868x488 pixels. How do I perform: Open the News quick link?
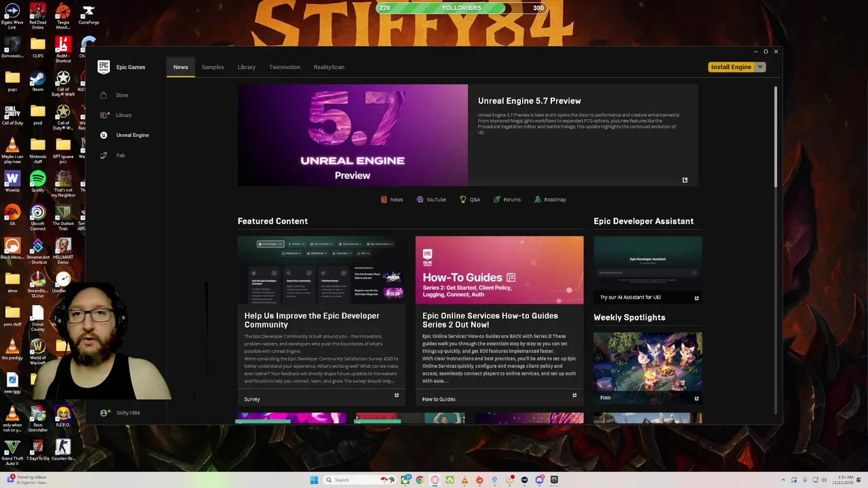click(391, 199)
